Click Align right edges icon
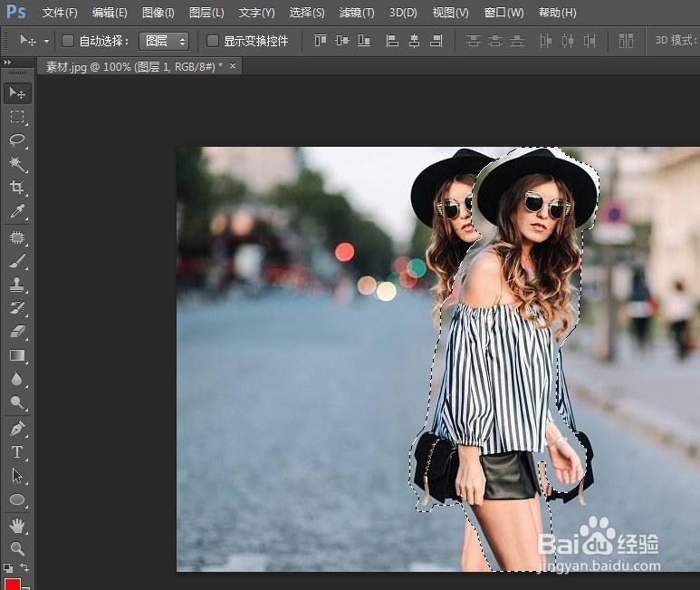 [436, 41]
